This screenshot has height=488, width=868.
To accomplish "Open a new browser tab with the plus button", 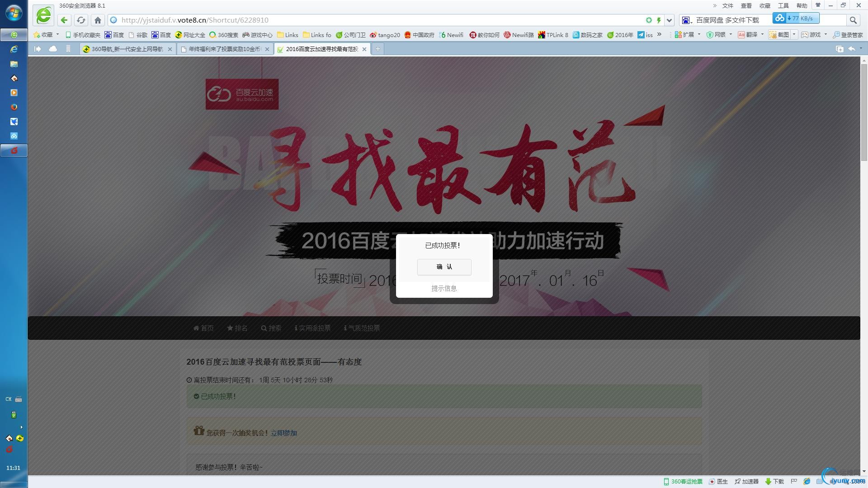I will (378, 49).
